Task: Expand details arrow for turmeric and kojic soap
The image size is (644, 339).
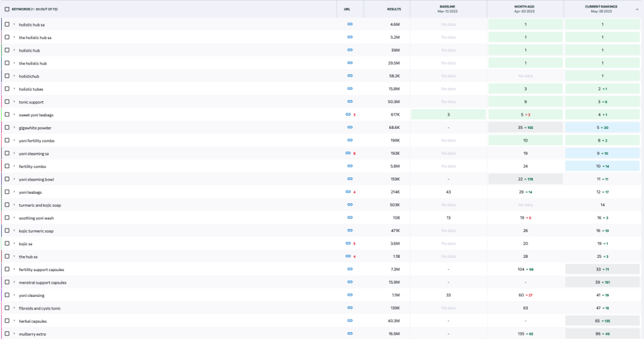Action: [14, 205]
